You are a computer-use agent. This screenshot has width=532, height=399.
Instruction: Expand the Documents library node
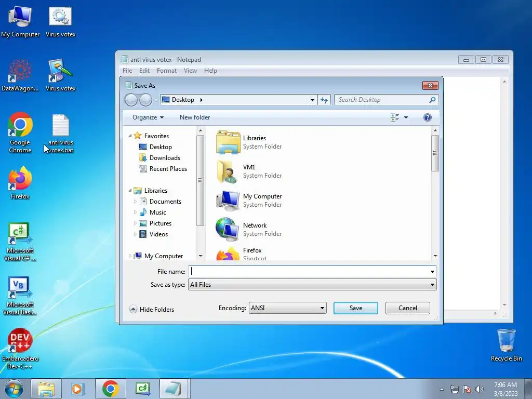point(135,202)
